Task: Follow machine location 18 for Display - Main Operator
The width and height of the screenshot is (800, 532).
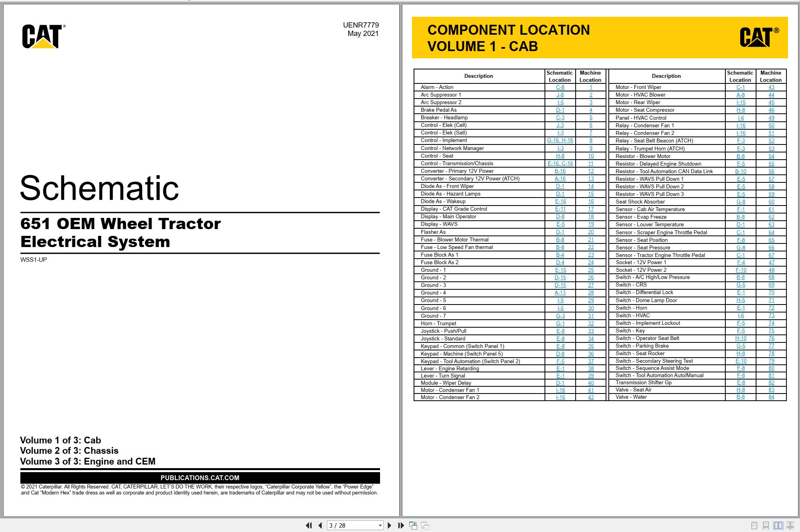Action: (591, 216)
